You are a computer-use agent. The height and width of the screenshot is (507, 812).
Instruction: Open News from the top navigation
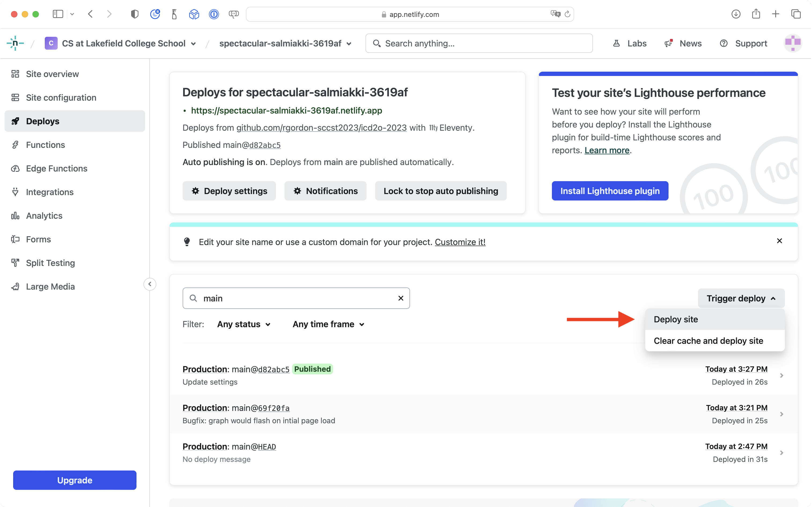tap(683, 43)
